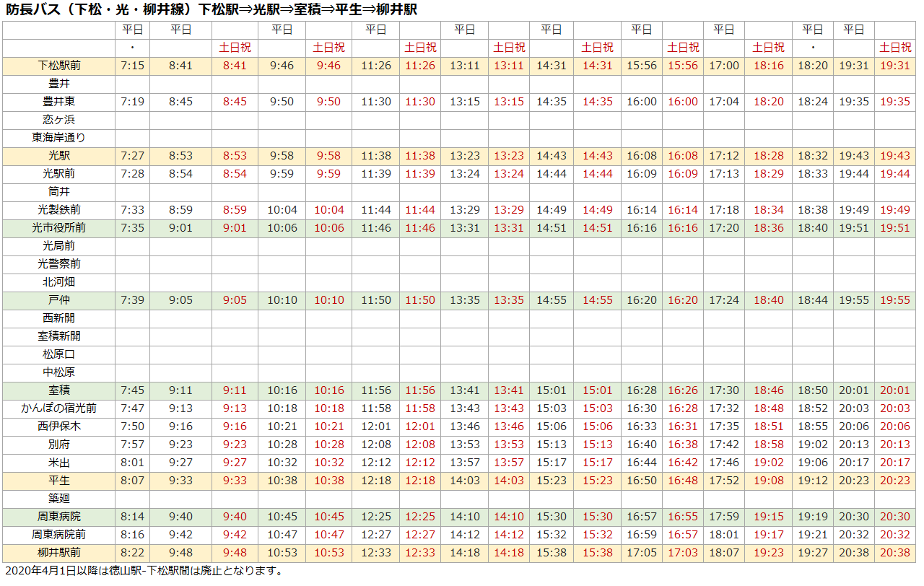Click the 土日祝 header above red 18:16
Viewport: 924px width, 586px height.
pos(769,48)
